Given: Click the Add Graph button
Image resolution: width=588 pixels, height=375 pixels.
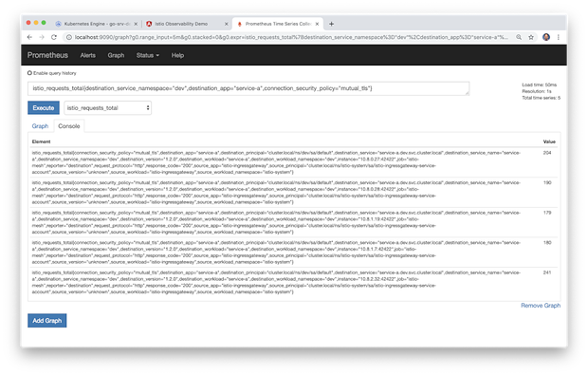Looking at the screenshot, I should pos(46,321).
